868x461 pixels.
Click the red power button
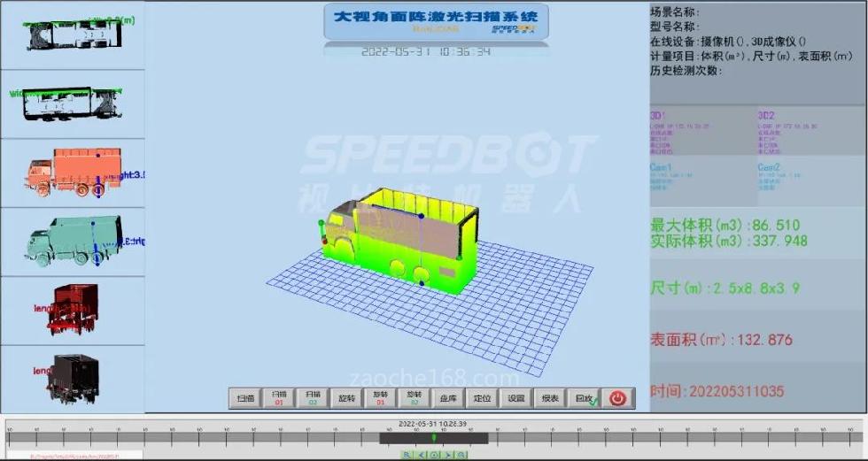(617, 398)
